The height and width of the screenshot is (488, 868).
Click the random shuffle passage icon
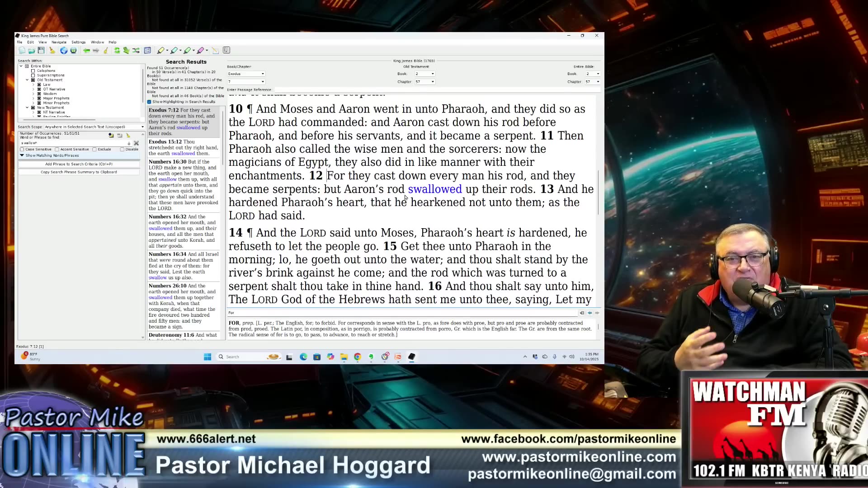pyautogui.click(x=136, y=50)
